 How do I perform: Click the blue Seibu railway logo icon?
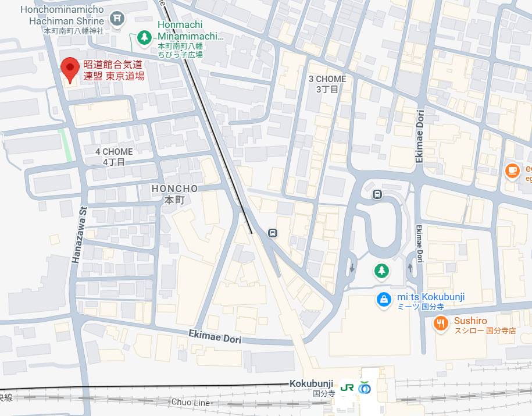click(364, 388)
